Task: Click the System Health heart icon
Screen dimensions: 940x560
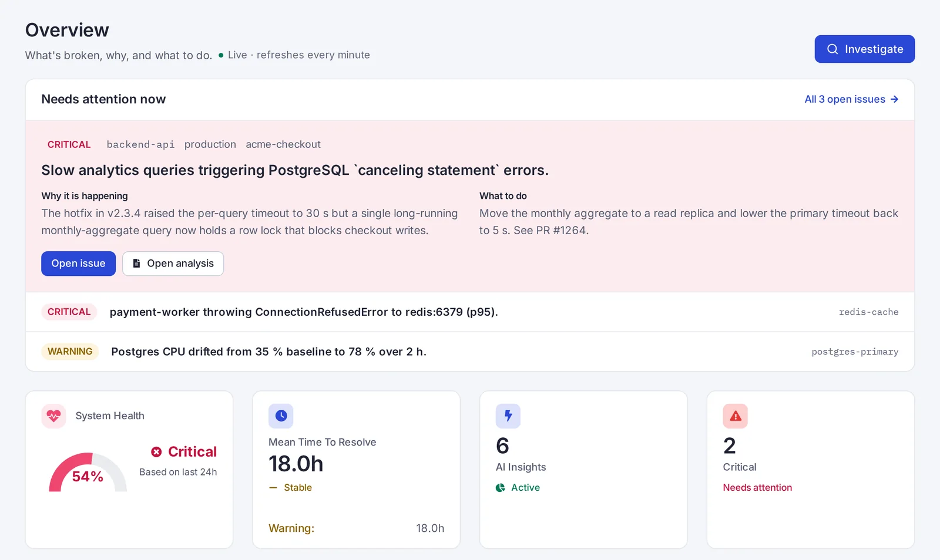Action: [x=53, y=416]
